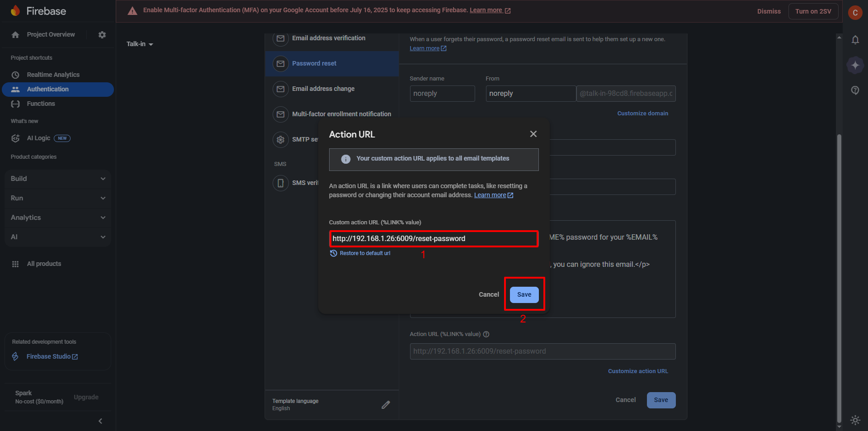The image size is (868, 431).
Task: Switch to Email address change template
Action: coord(323,89)
